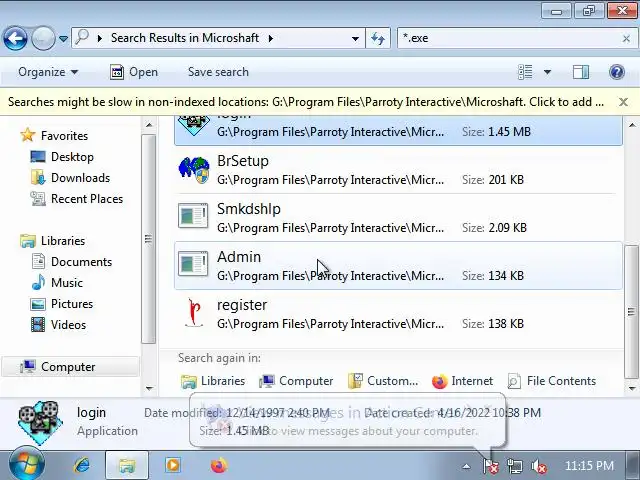Search again on the Internet

click(462, 381)
